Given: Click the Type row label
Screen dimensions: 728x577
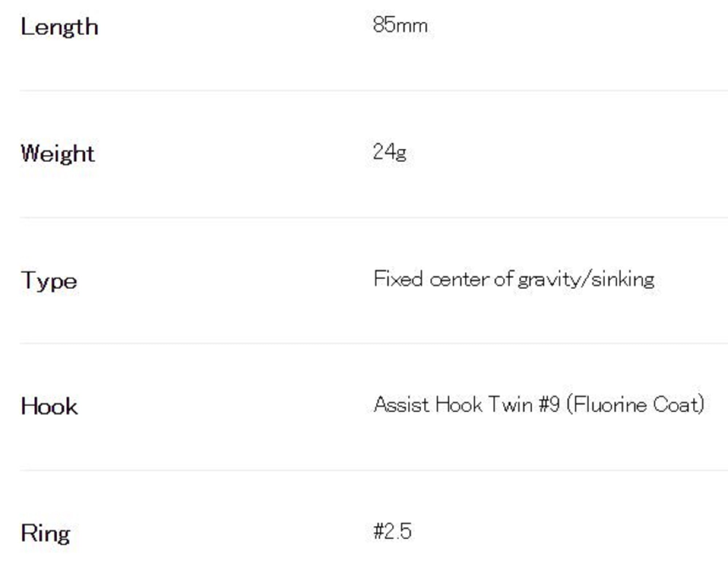Looking at the screenshot, I should (49, 281).
